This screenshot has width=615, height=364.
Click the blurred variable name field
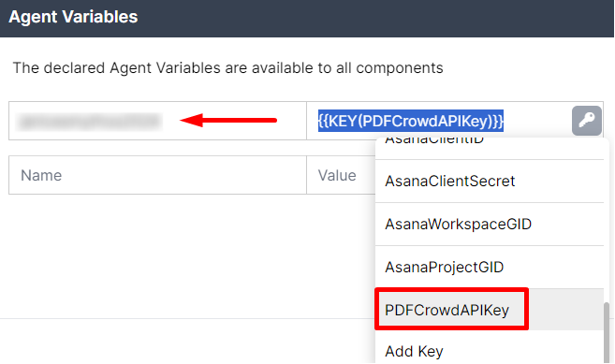tap(90, 121)
